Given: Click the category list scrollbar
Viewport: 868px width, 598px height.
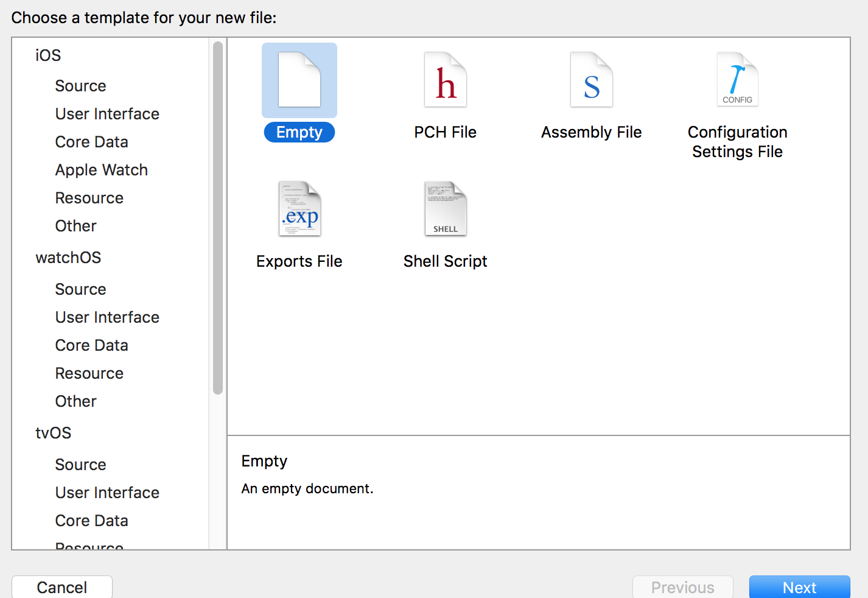Looking at the screenshot, I should [218, 217].
